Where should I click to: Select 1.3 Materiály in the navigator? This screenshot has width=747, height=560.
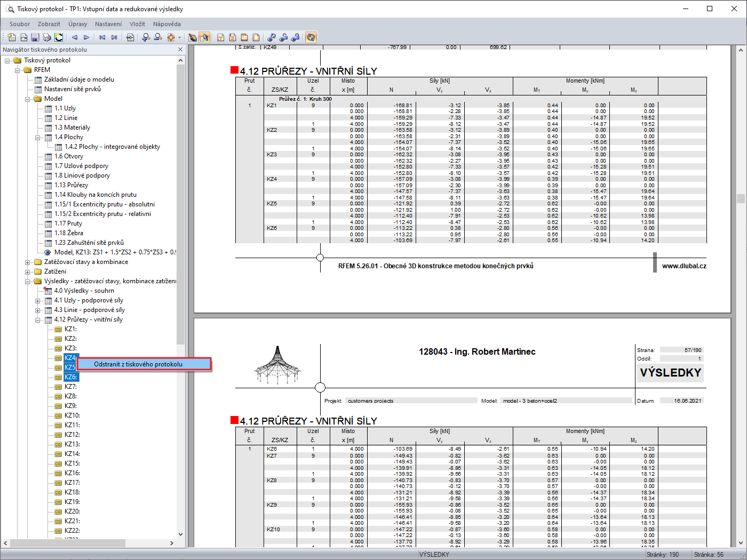[72, 127]
